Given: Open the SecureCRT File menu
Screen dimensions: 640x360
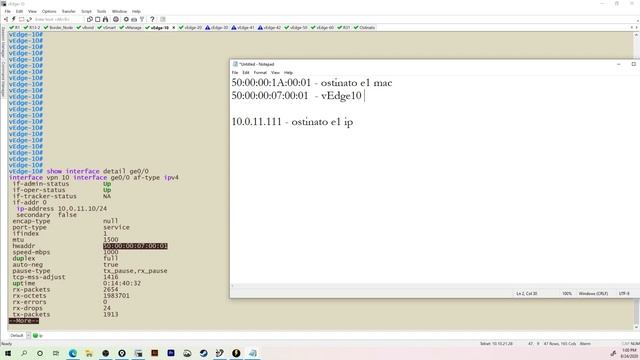Looking at the screenshot, I should pyautogui.click(x=7, y=11).
